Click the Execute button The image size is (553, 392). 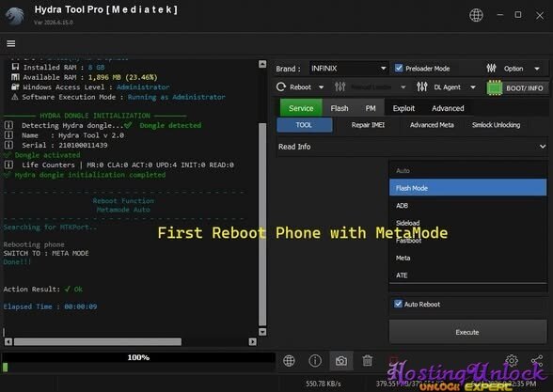pos(467,332)
